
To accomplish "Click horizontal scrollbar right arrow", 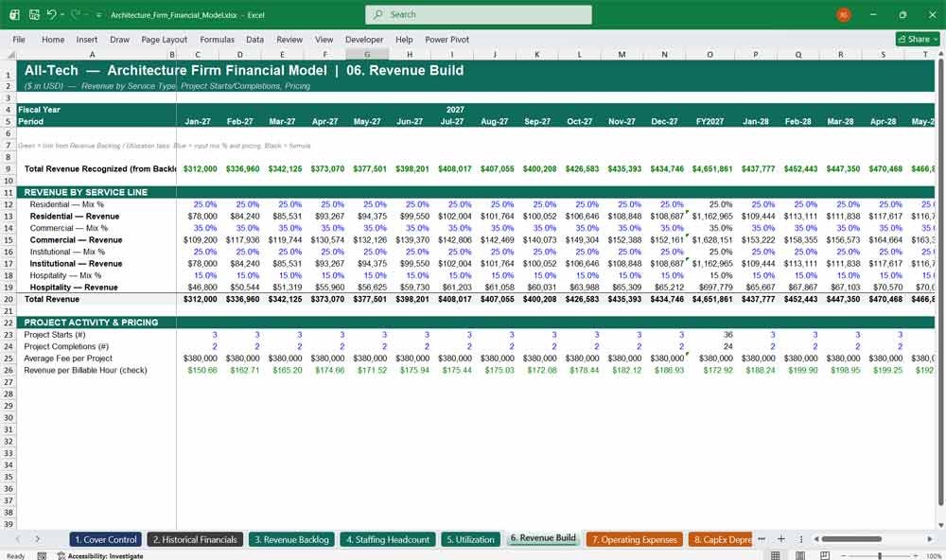I will (930, 539).
